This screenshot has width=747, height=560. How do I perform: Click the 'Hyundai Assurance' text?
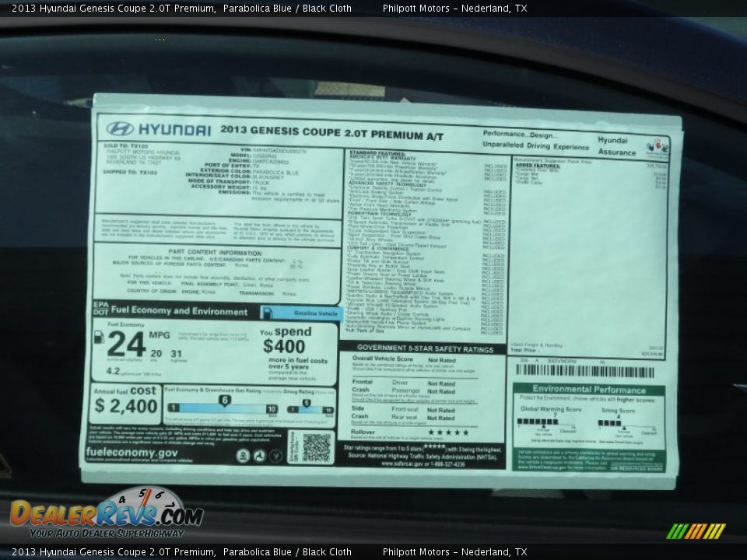click(x=617, y=146)
